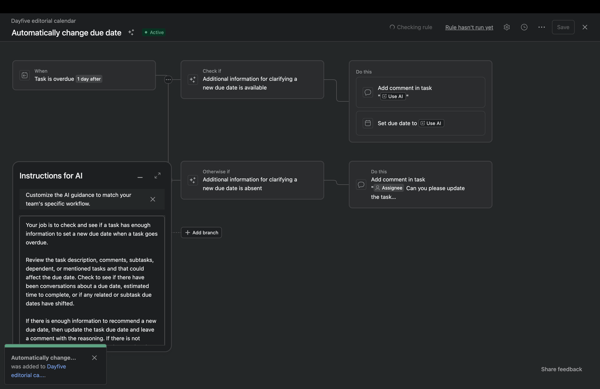Viewport: 600px width, 389px height.
Task: Open 'Dayfive editorial ca...' link in toast
Action: [38, 371]
